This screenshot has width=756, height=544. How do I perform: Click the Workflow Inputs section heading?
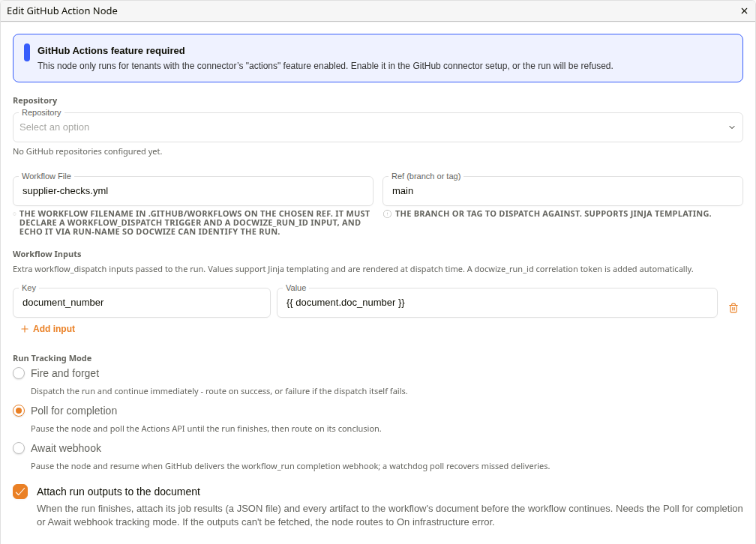click(x=46, y=254)
